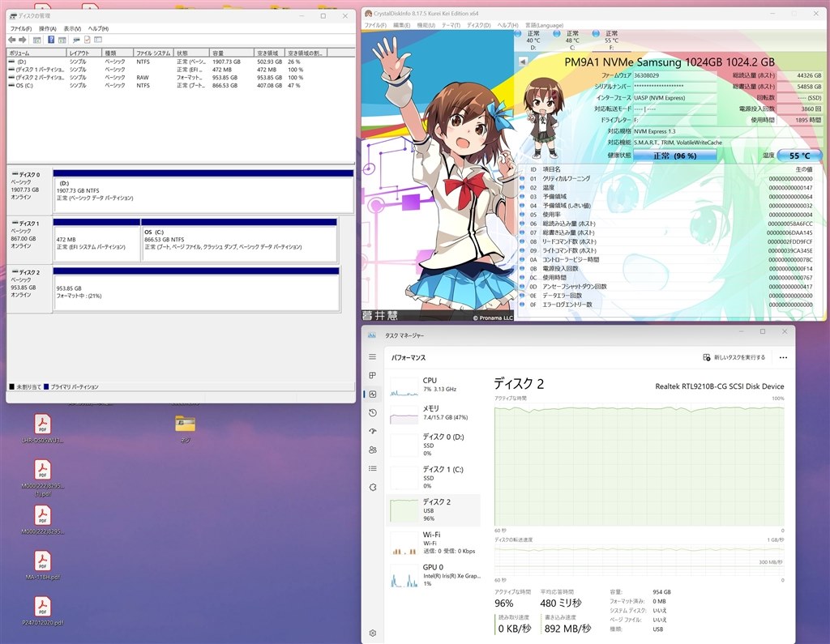
Task: Select SMART attribute row 電源投入回数
Action: point(671,268)
